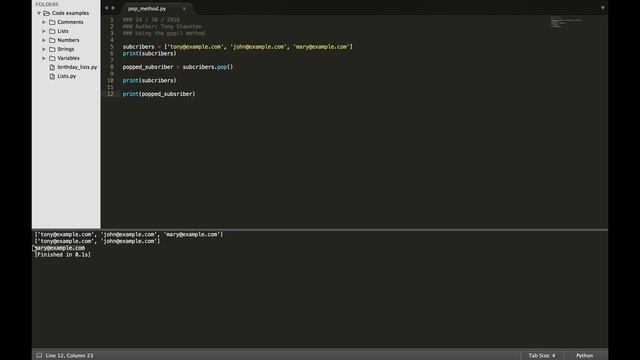Click print(subcribers) on line 10
This screenshot has width=640, height=360.
149,80
